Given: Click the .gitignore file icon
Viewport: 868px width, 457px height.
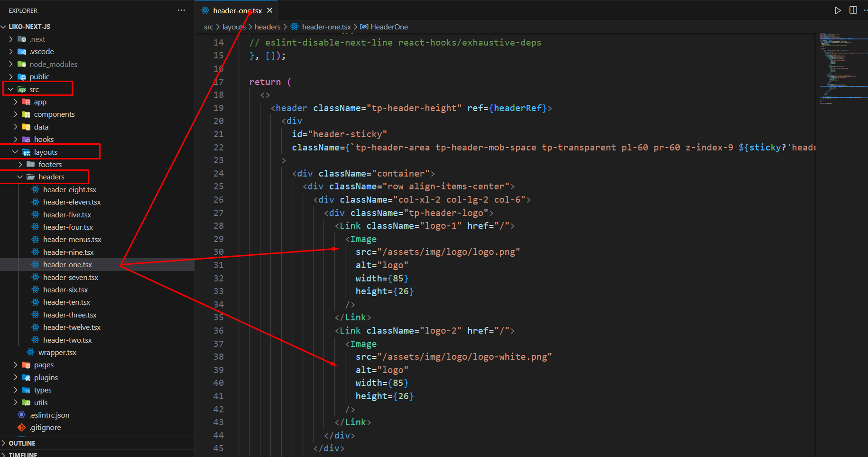Looking at the screenshot, I should point(21,428).
